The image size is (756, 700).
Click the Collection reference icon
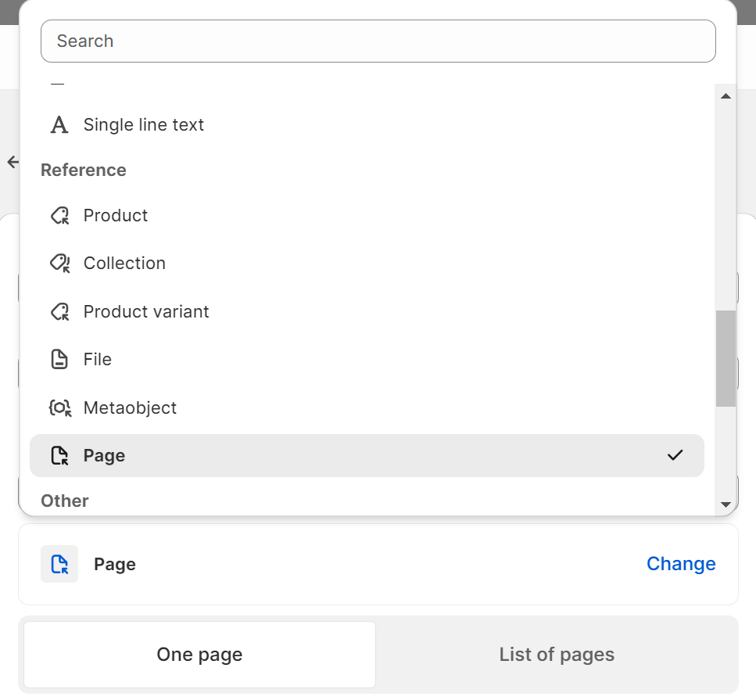[59, 264]
